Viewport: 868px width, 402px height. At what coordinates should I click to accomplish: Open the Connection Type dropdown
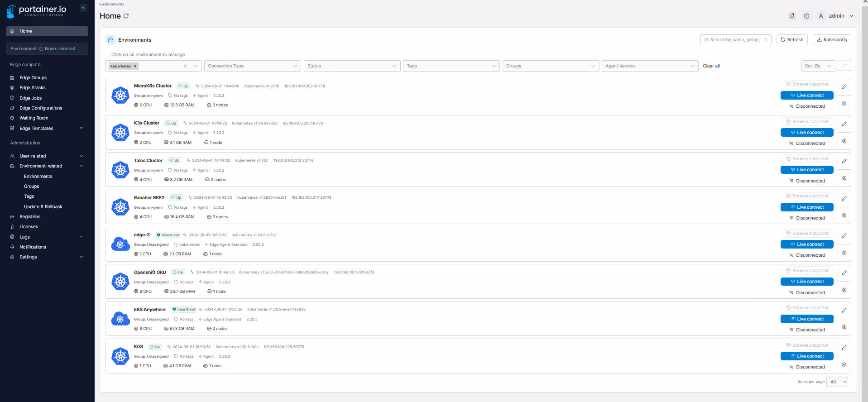253,66
